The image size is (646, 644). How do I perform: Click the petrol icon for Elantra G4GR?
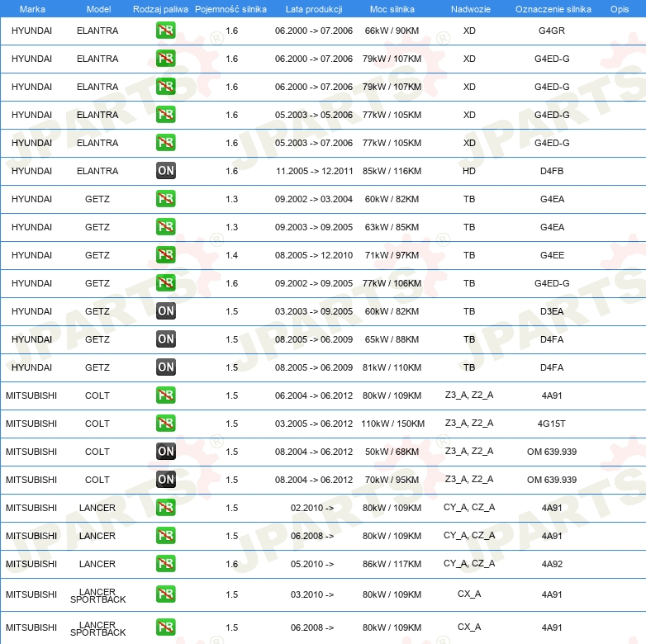165,31
